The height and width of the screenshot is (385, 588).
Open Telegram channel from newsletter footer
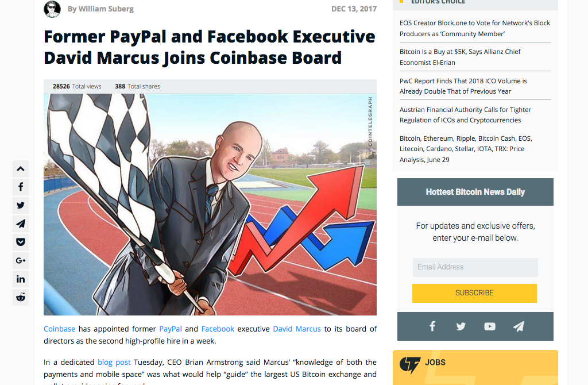click(x=519, y=326)
